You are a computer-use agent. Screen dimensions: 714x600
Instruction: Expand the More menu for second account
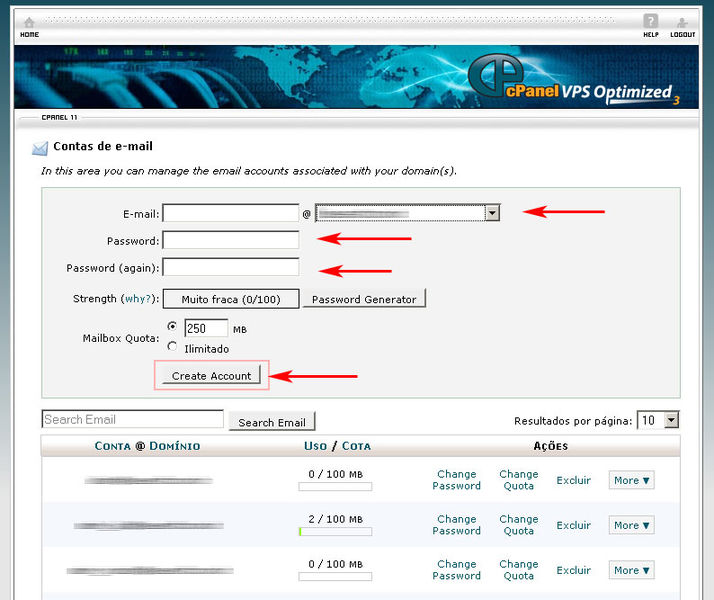(631, 525)
